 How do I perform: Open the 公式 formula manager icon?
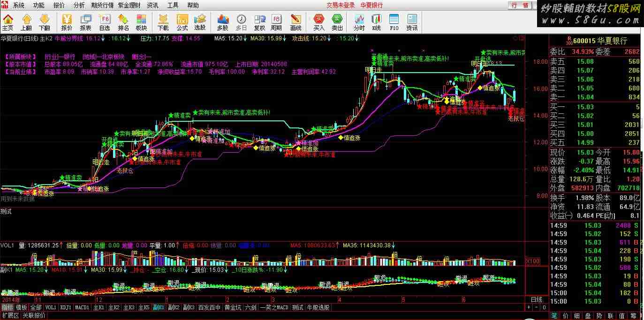click(x=182, y=22)
